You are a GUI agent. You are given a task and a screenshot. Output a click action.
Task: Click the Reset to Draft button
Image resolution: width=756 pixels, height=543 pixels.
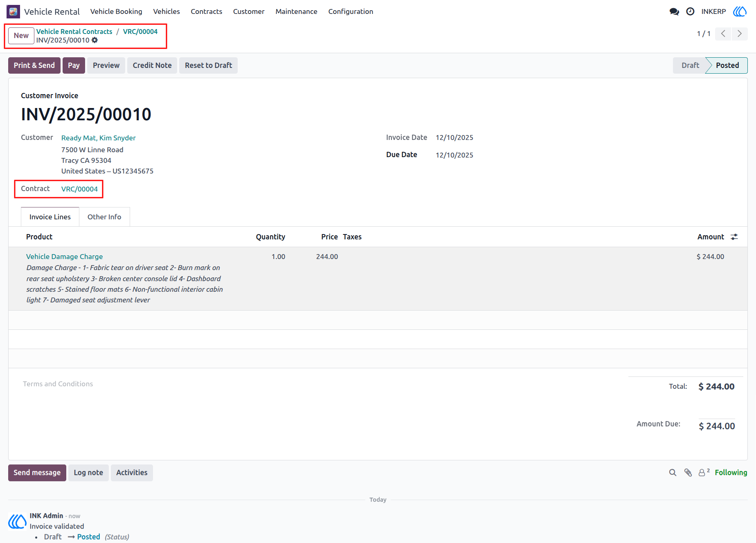(208, 65)
